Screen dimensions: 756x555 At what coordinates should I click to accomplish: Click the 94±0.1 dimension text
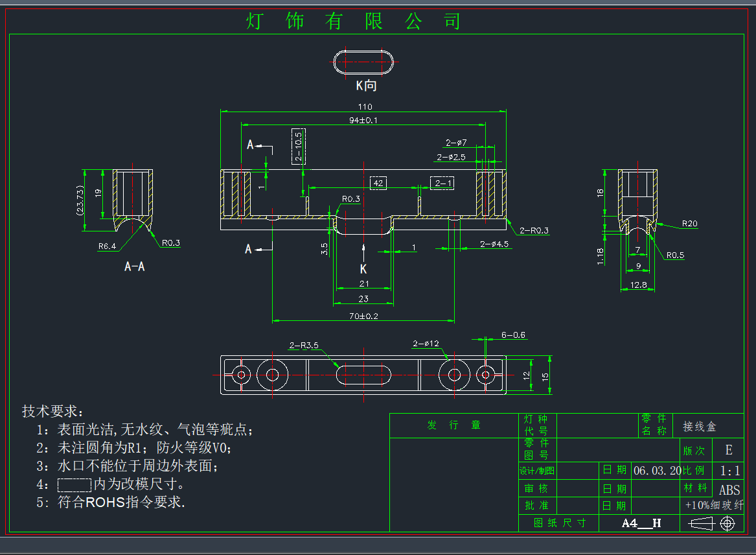pos(363,120)
